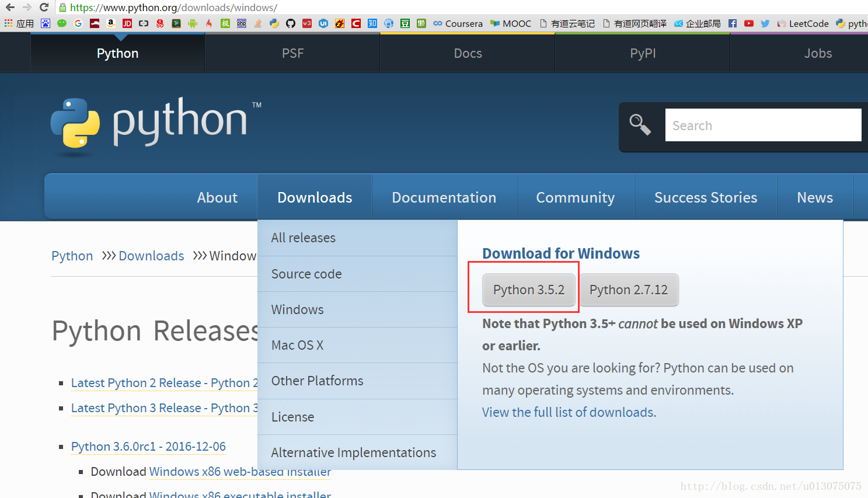The width and height of the screenshot is (868, 498).
Task: Download Python 3.5.2 button
Action: (529, 290)
